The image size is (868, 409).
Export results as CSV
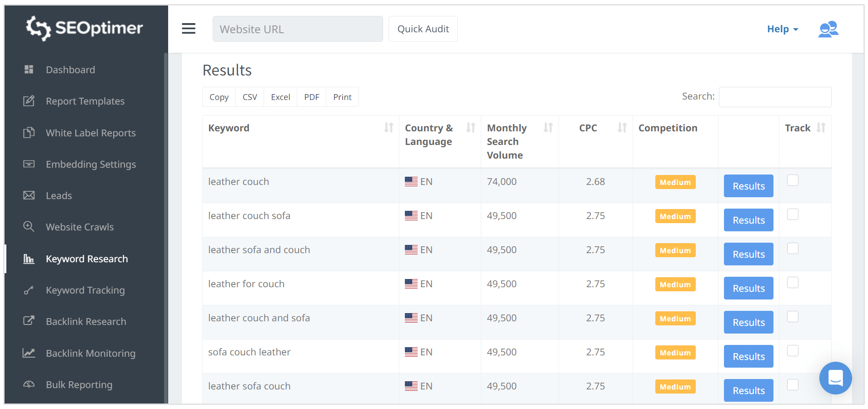249,97
